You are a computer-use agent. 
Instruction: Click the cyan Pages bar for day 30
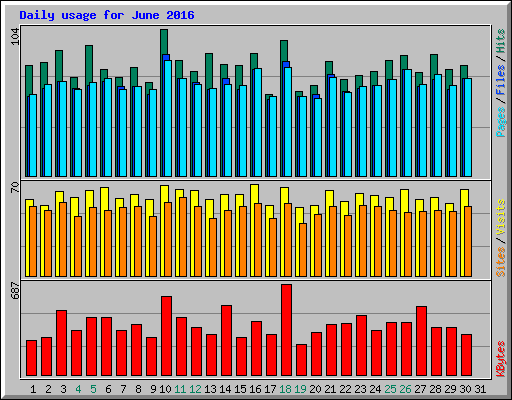tap(468, 127)
